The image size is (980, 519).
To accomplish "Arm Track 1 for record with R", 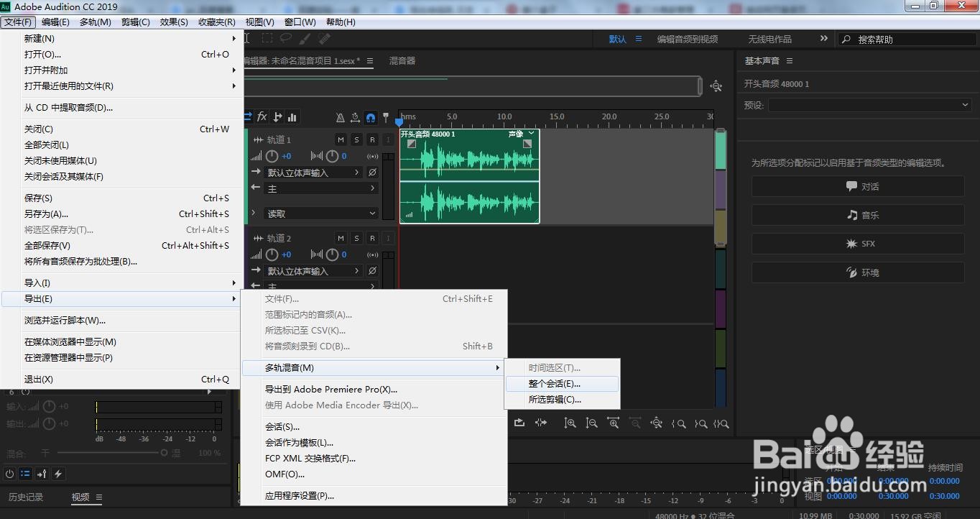I will click(x=372, y=139).
